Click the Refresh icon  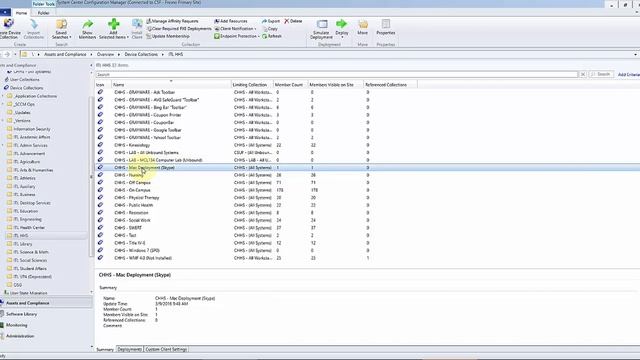coord(264,36)
